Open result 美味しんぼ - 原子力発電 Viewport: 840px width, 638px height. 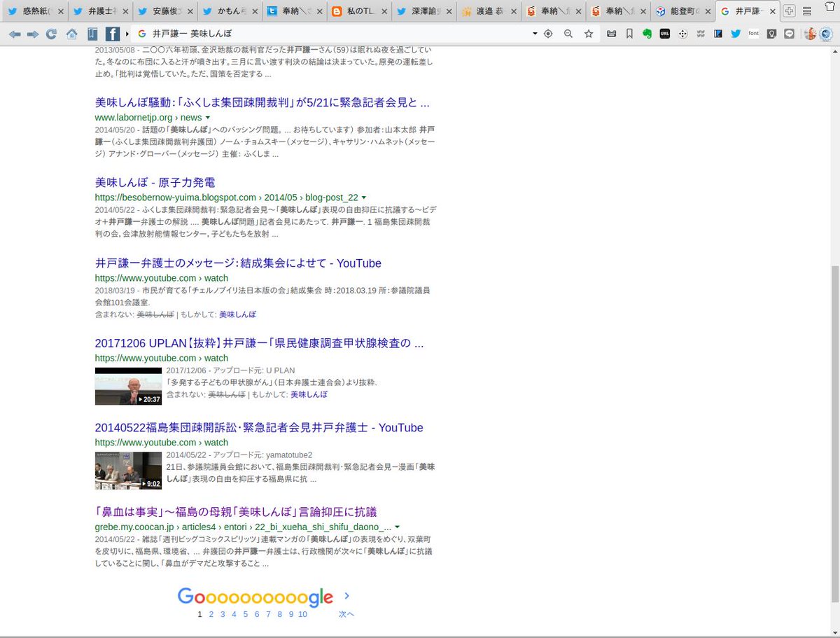pos(155,183)
